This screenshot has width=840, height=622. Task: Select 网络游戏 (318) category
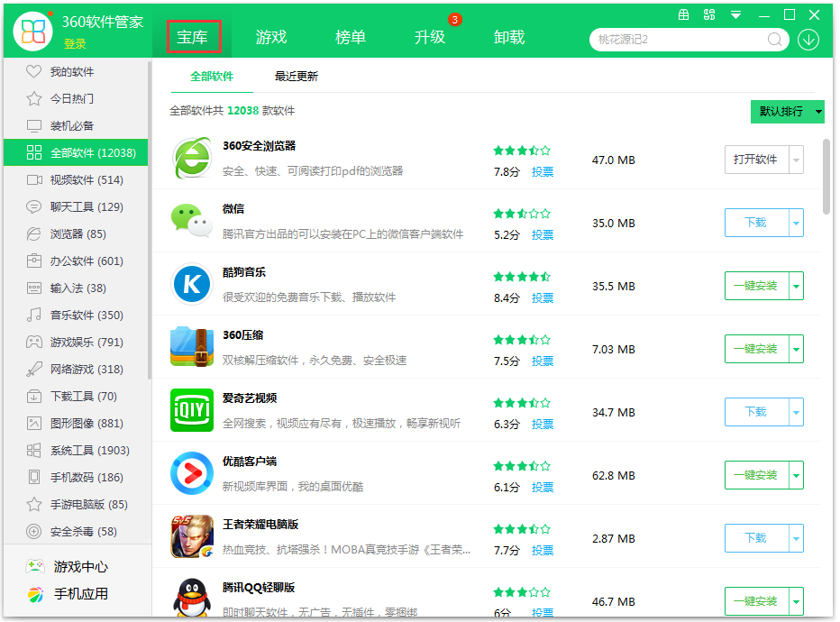pyautogui.click(x=76, y=369)
